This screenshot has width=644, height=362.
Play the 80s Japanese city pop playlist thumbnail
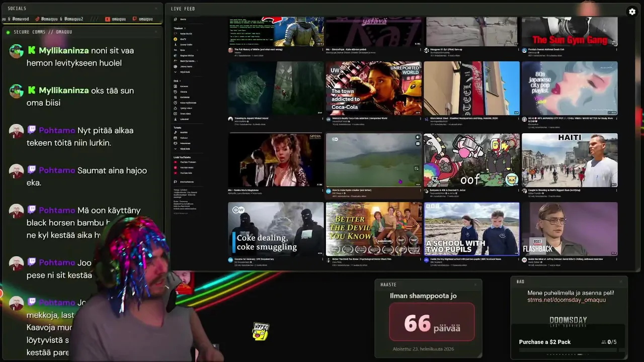[570, 88]
